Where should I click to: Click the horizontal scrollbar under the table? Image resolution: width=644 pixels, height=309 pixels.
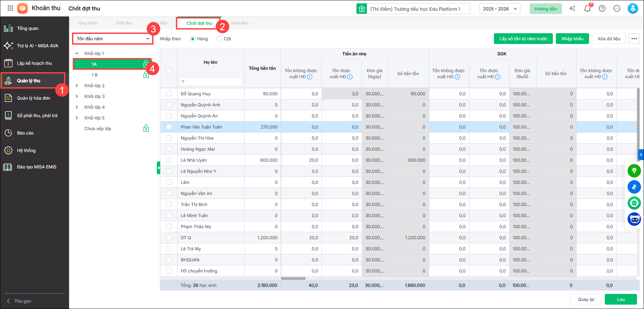(293, 278)
